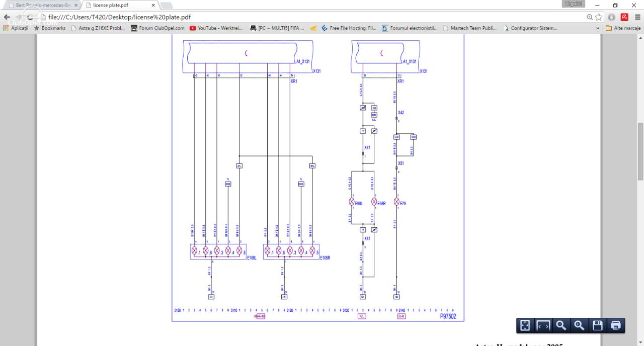
Task: Zoom in using the plus magnifier icon
Action: [x=579, y=325]
